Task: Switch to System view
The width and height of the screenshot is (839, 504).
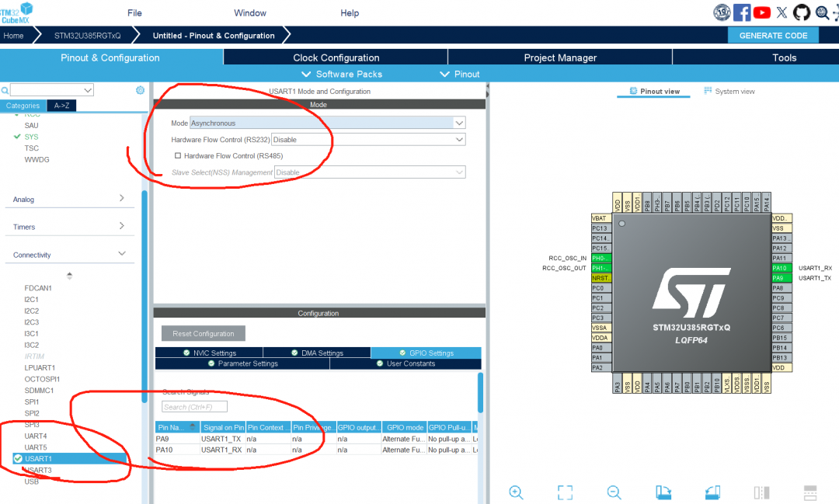Action: [x=729, y=92]
